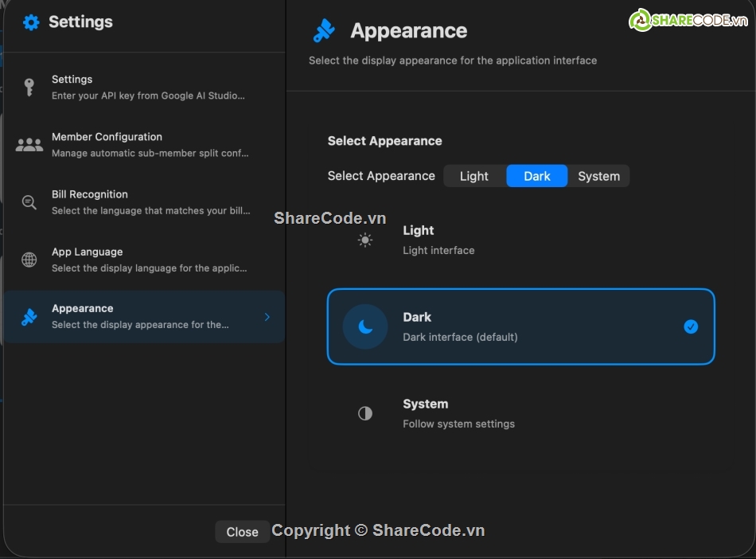Click the sun icon beside Light option
756x559 pixels.
pyautogui.click(x=364, y=239)
